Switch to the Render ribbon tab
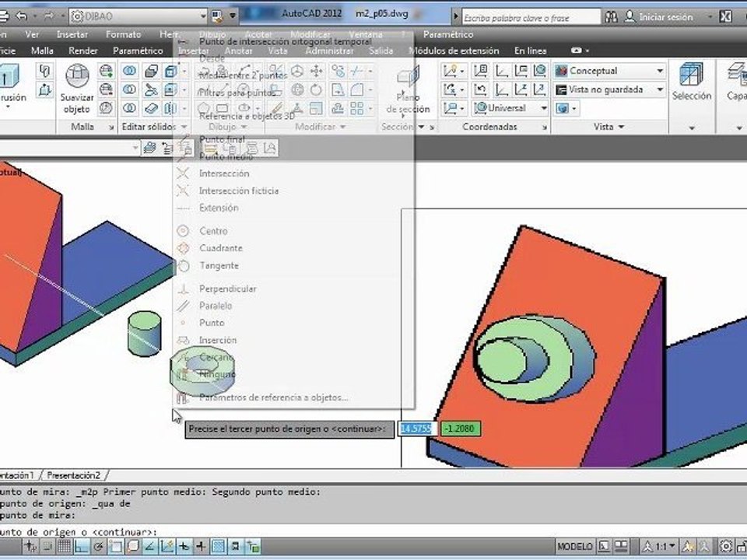 pos(83,51)
